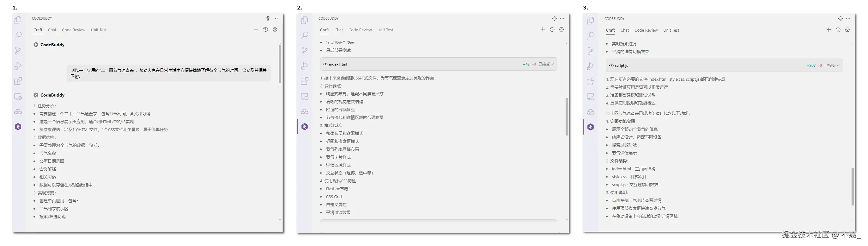Open Remote Explorer icon in window 1
Screen dimensions: 868x246
click(x=18, y=97)
